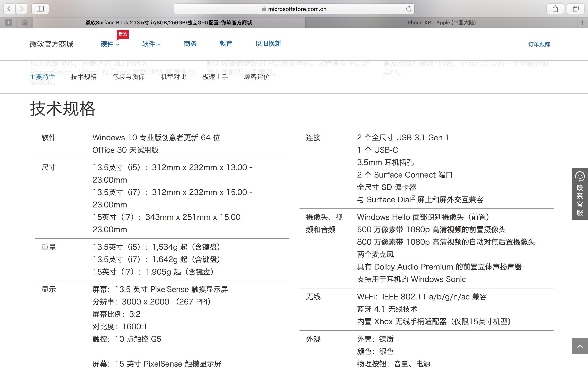
Task: Click '屏幕比例：3:2' text
Action: (116, 314)
